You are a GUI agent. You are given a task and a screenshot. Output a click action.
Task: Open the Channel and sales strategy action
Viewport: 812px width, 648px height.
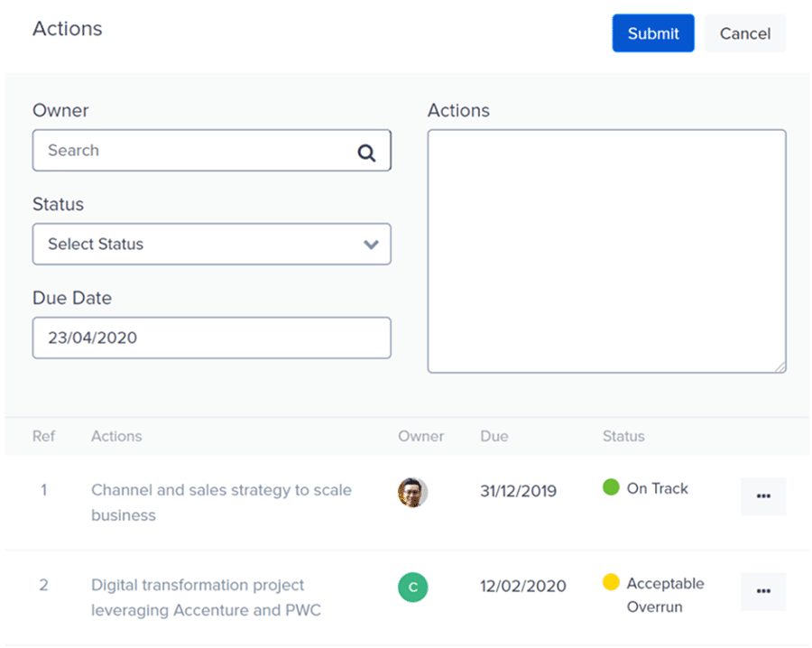click(x=222, y=503)
